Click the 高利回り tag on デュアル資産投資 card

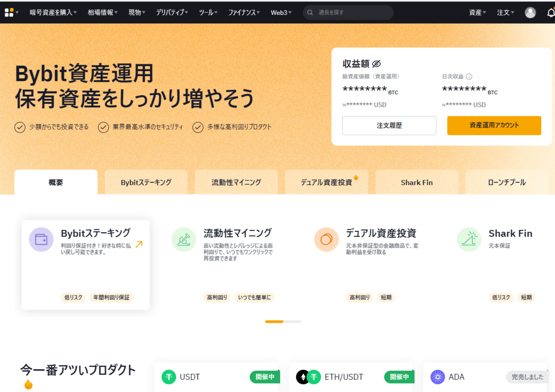359,297
